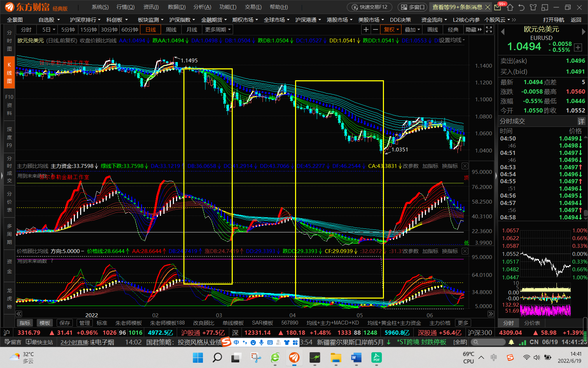Image resolution: width=588 pixels, height=368 pixels.
Task: Select 60分钟 period tab
Action: [x=130, y=30]
